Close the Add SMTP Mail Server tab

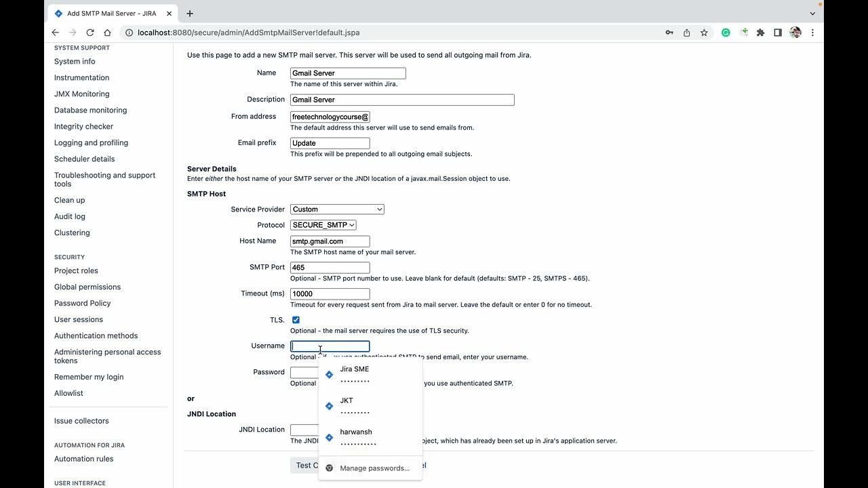pyautogui.click(x=170, y=14)
